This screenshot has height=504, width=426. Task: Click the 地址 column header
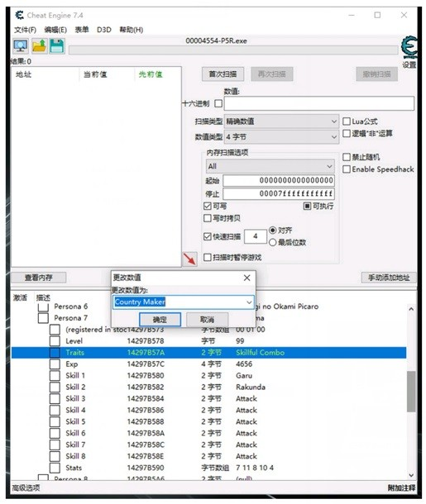[23, 74]
